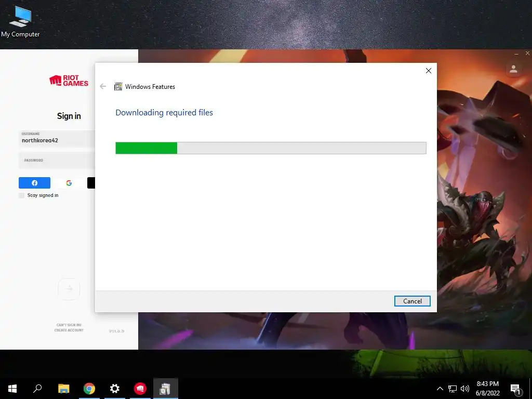Enable the Stay signed in checkbox
Image resolution: width=532 pixels, height=399 pixels.
[x=22, y=195]
